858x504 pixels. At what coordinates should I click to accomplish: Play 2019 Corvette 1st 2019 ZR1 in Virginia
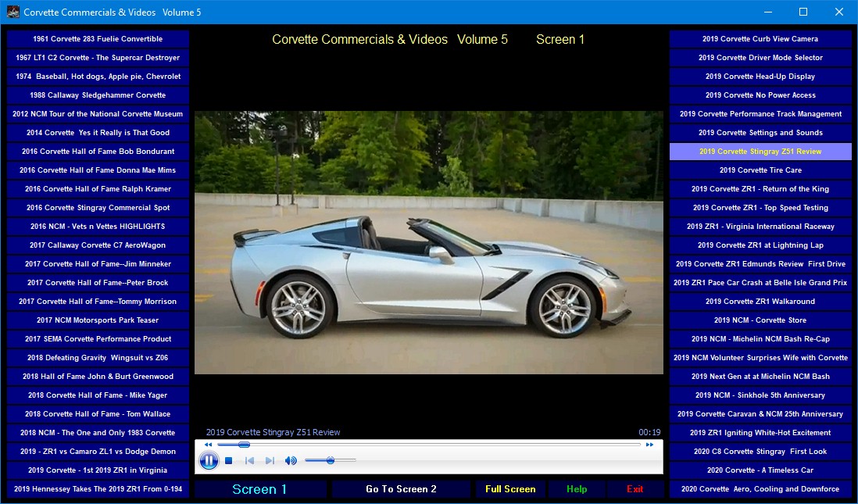[x=98, y=470]
